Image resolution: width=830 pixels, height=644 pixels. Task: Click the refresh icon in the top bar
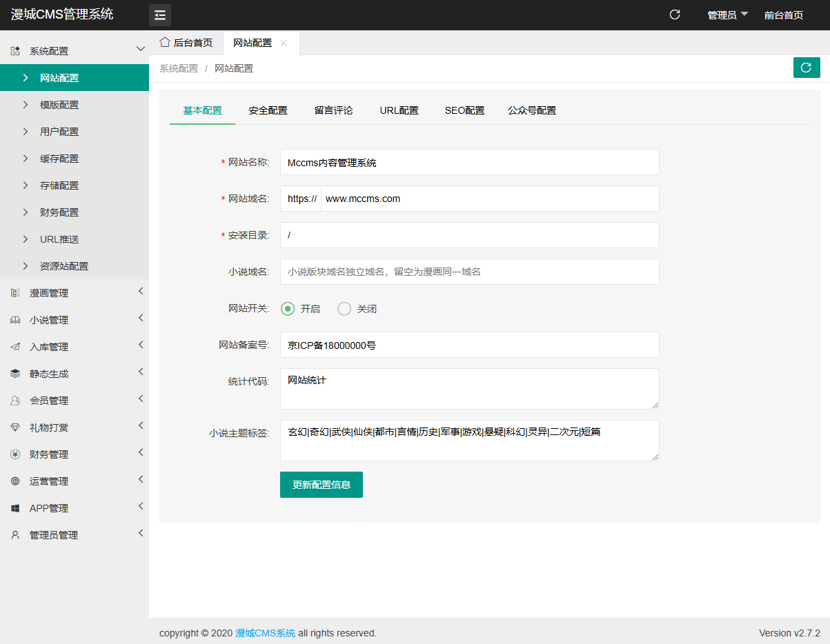pos(674,14)
